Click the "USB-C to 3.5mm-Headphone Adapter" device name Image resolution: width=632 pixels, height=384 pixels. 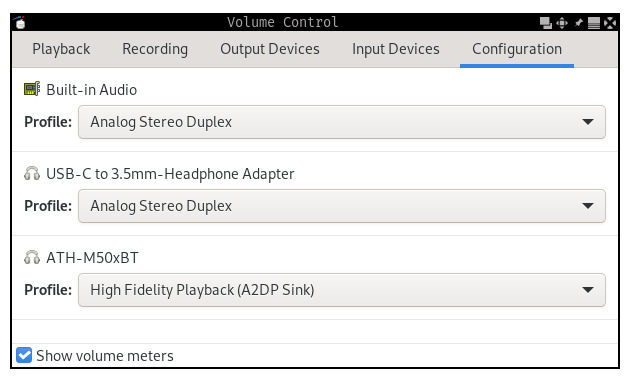click(x=170, y=174)
